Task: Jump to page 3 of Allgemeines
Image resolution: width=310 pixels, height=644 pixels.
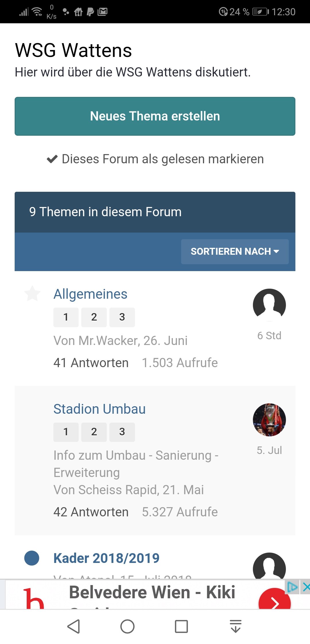Action: coord(122,317)
